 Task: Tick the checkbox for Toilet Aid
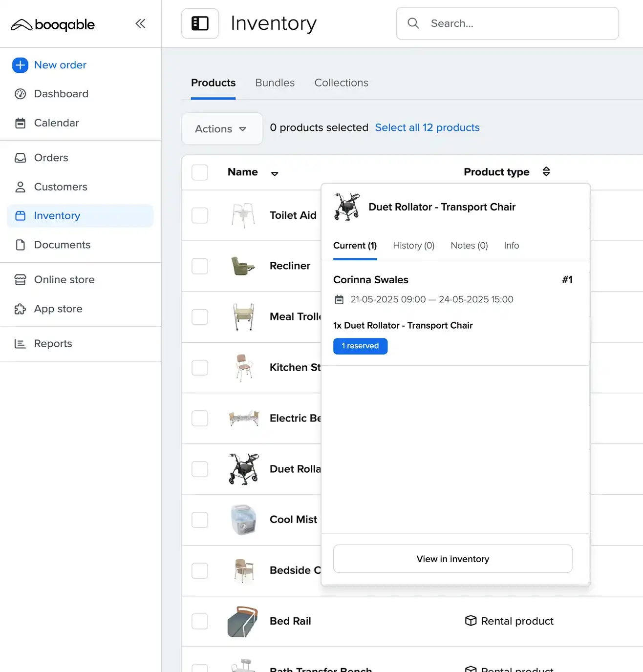(200, 215)
